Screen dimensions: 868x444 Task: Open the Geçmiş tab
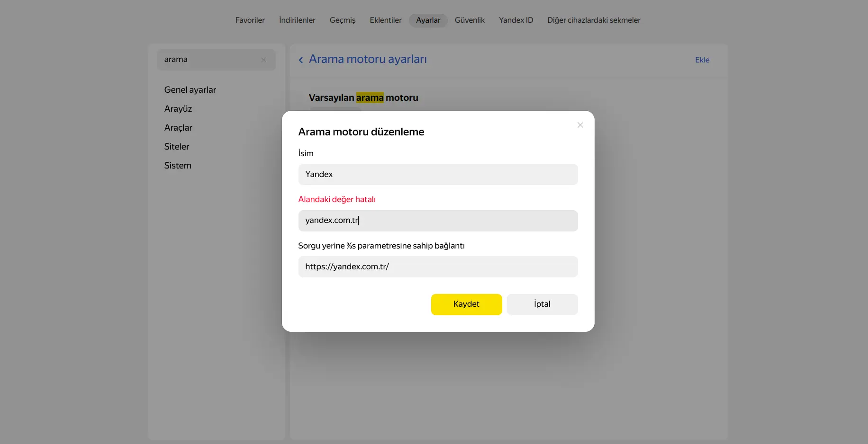click(x=343, y=20)
